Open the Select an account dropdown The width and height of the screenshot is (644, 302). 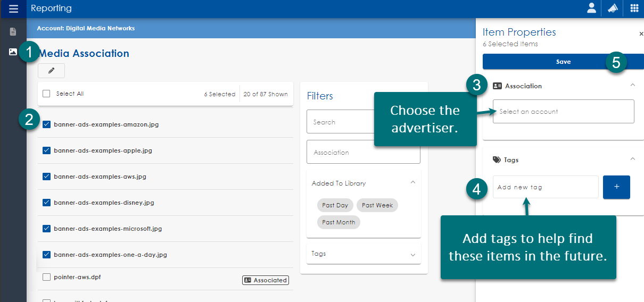point(563,112)
